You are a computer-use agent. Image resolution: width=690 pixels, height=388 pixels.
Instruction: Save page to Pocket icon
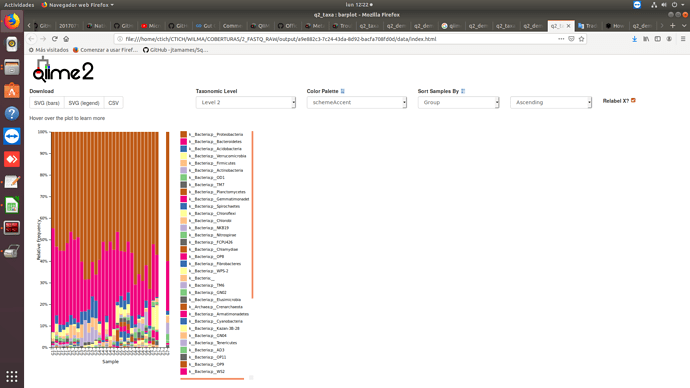571,39
